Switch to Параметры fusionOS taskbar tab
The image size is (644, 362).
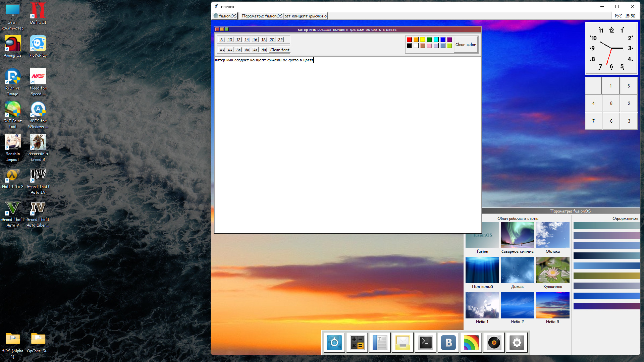click(x=262, y=16)
